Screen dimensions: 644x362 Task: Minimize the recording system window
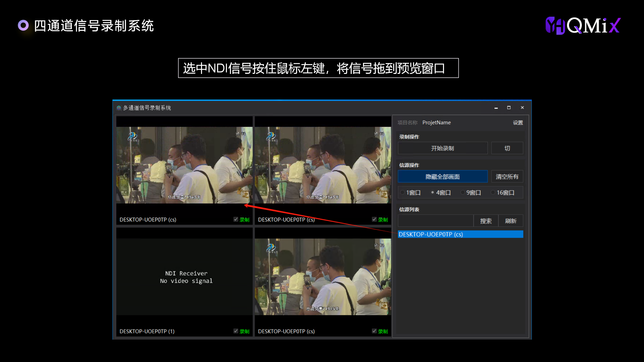496,108
